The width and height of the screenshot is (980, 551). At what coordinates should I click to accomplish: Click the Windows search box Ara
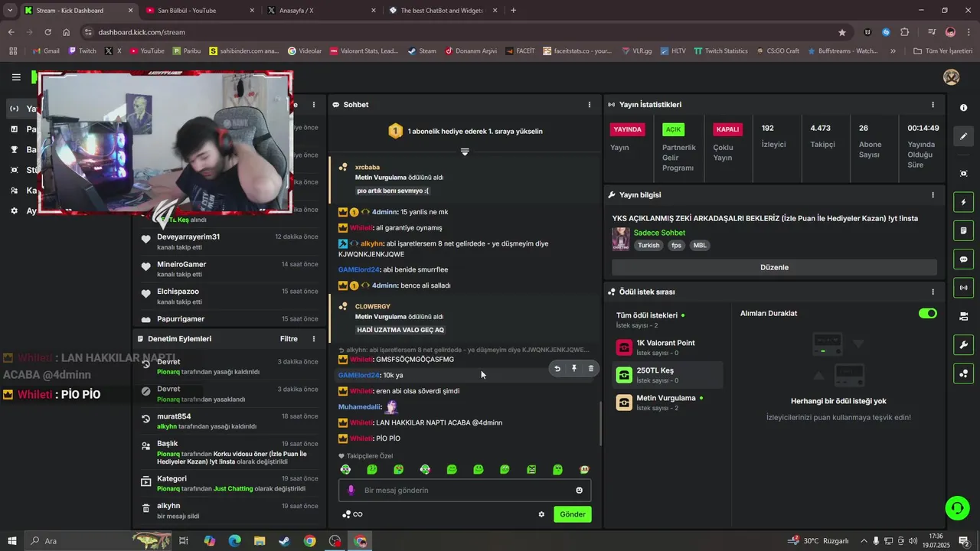pyautogui.click(x=100, y=541)
